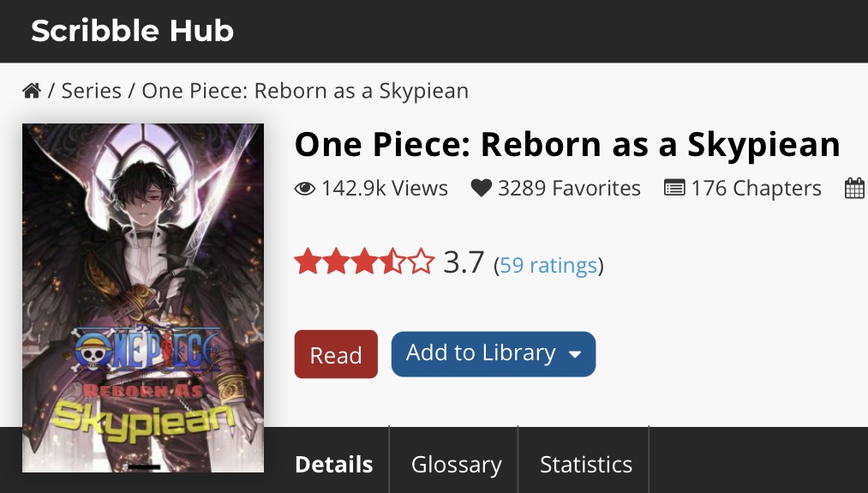Image resolution: width=868 pixels, height=493 pixels.
Task: Expand the Add to Library dropdown
Action: tap(481, 354)
